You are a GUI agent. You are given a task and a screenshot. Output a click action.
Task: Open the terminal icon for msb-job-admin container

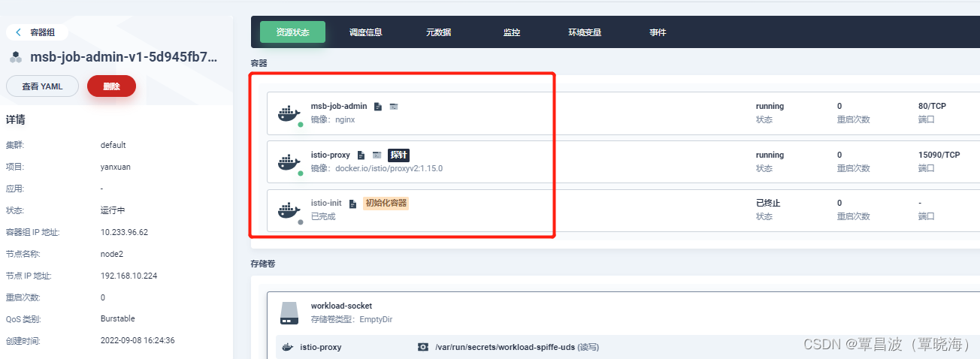(x=394, y=107)
